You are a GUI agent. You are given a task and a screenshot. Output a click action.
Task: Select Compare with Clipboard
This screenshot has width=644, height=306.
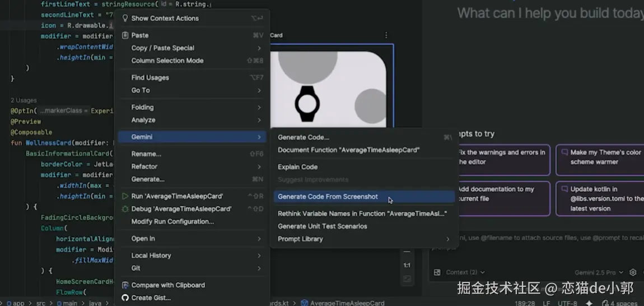[x=192, y=285]
